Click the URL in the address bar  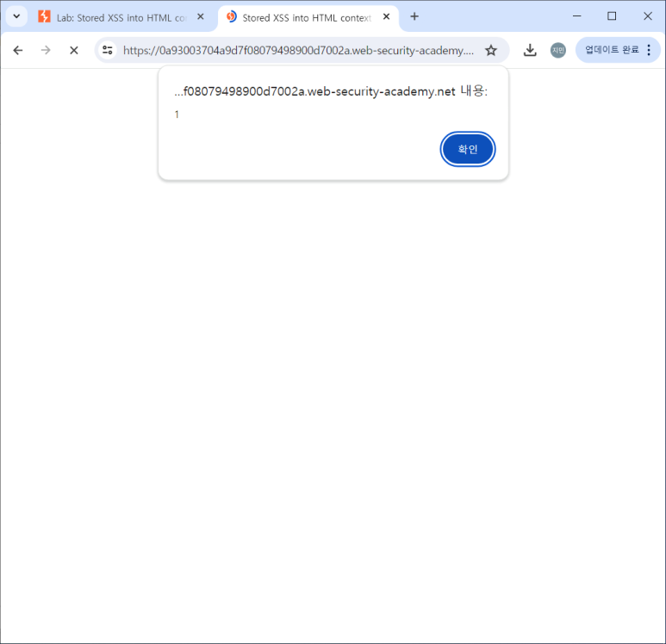[x=298, y=51]
